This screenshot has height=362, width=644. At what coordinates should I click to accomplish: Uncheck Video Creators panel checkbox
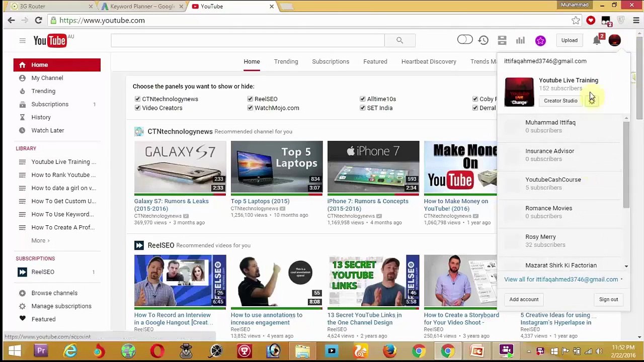pos(137,108)
